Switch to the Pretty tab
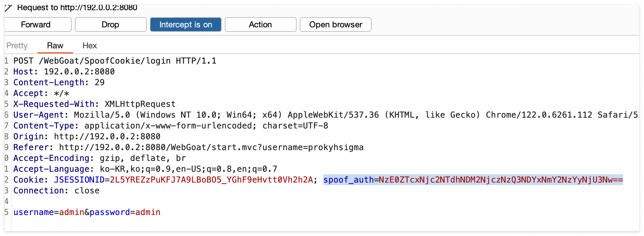 pos(17,45)
